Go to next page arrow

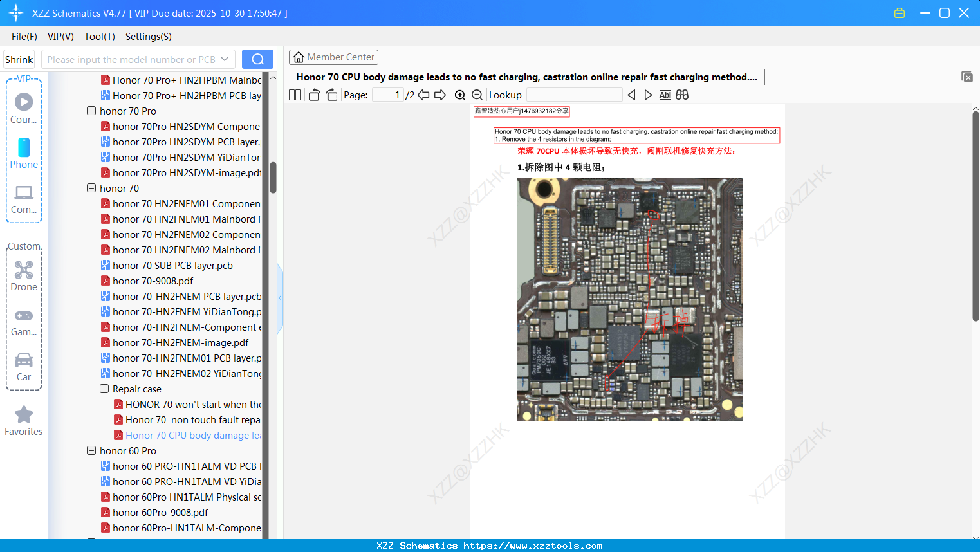[440, 95]
